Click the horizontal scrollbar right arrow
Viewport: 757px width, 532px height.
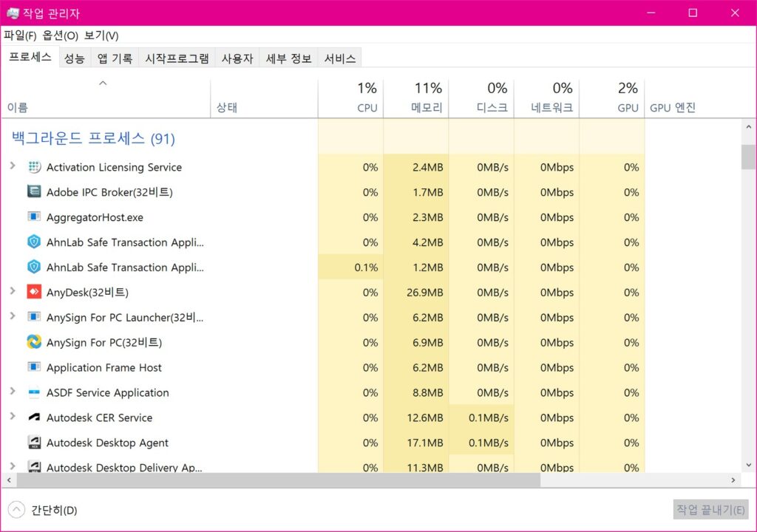click(x=733, y=480)
